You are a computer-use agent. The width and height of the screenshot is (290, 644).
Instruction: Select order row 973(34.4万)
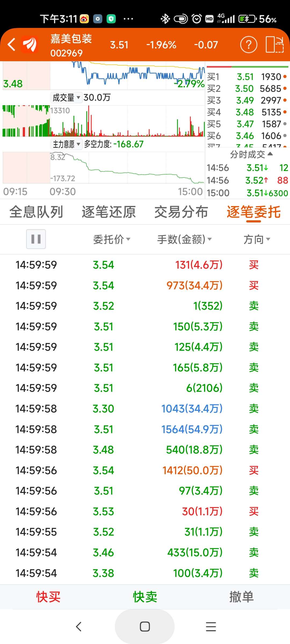145,286
